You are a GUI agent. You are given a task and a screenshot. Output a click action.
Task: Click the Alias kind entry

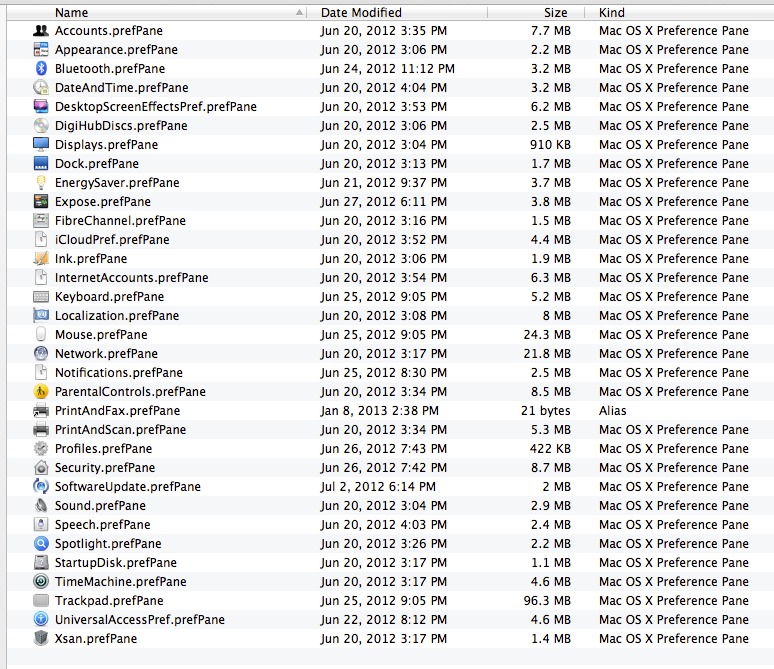click(x=613, y=411)
